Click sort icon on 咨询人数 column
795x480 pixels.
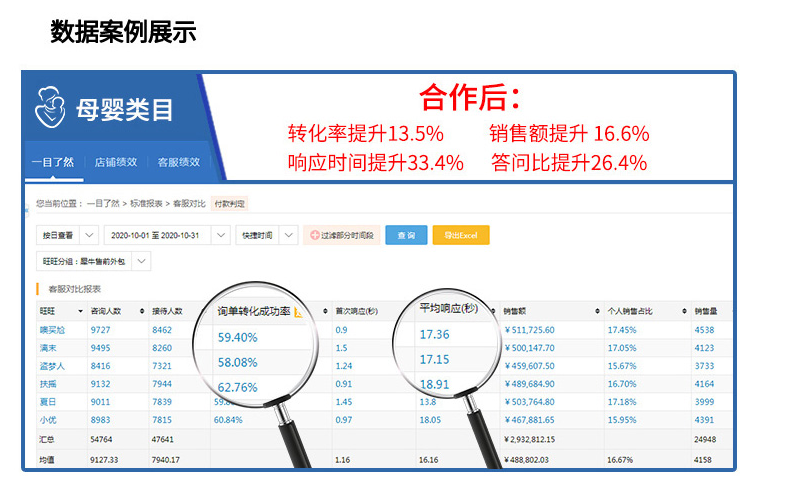(x=142, y=311)
